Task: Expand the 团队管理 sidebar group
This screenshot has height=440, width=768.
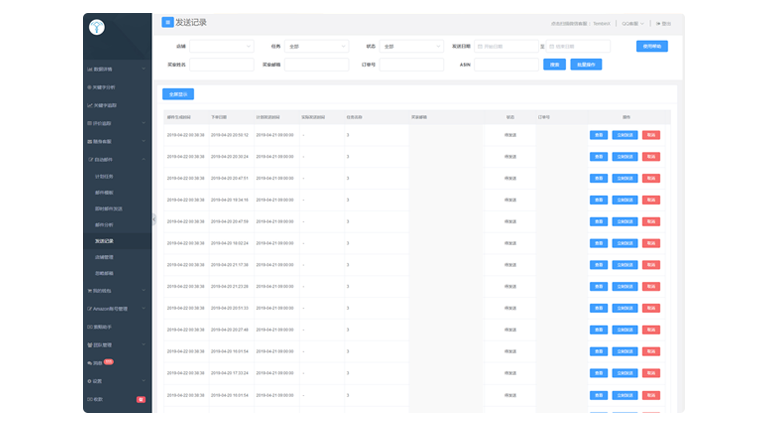Action: (144, 345)
